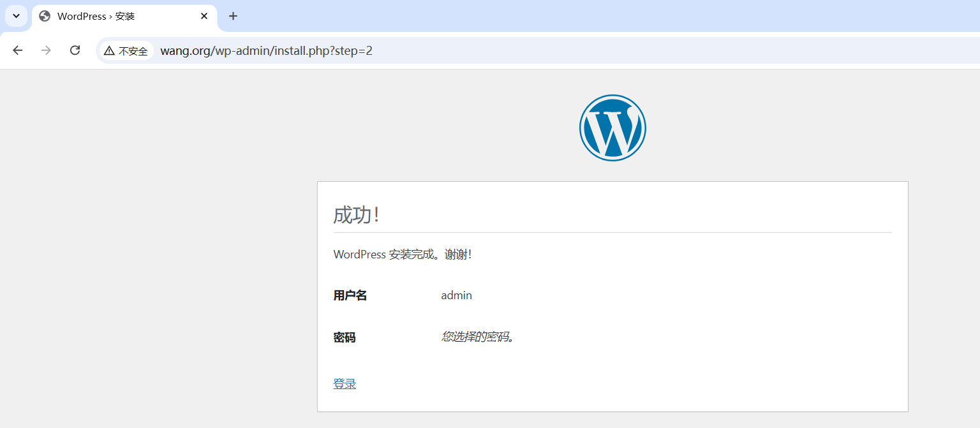Click the admin username value
This screenshot has height=428, width=980.
click(457, 295)
